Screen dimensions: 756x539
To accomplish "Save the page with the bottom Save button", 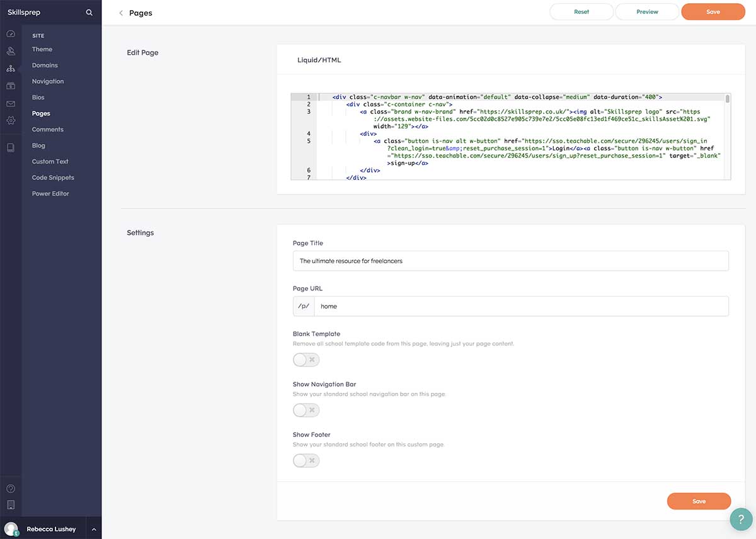I will tap(699, 501).
